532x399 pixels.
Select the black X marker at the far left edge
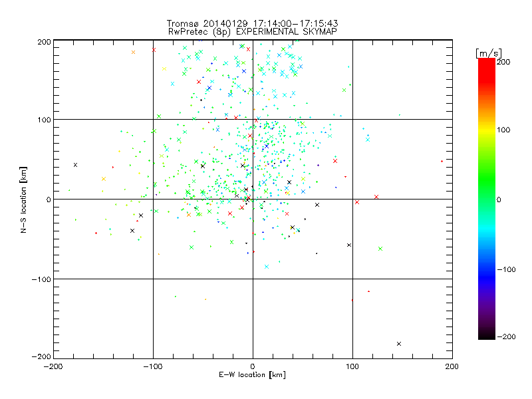click(75, 165)
